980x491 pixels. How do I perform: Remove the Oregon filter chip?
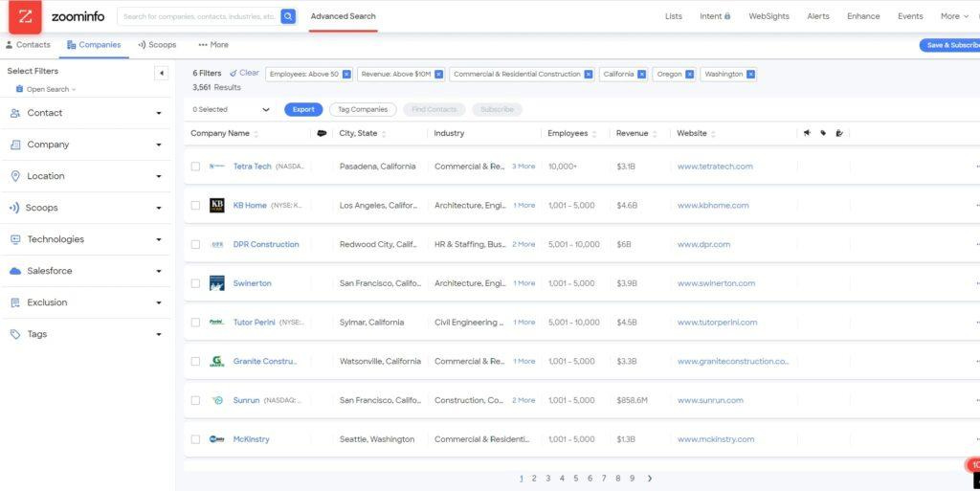tap(689, 75)
